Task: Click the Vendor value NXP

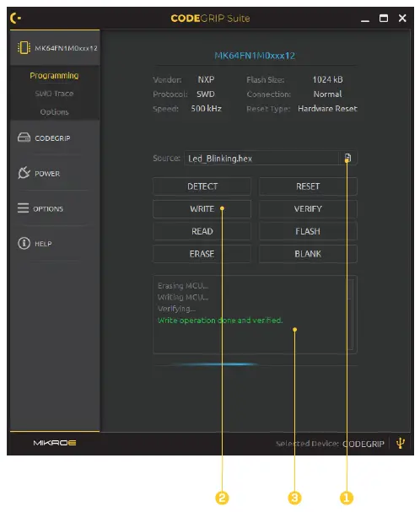Action: tap(206, 79)
